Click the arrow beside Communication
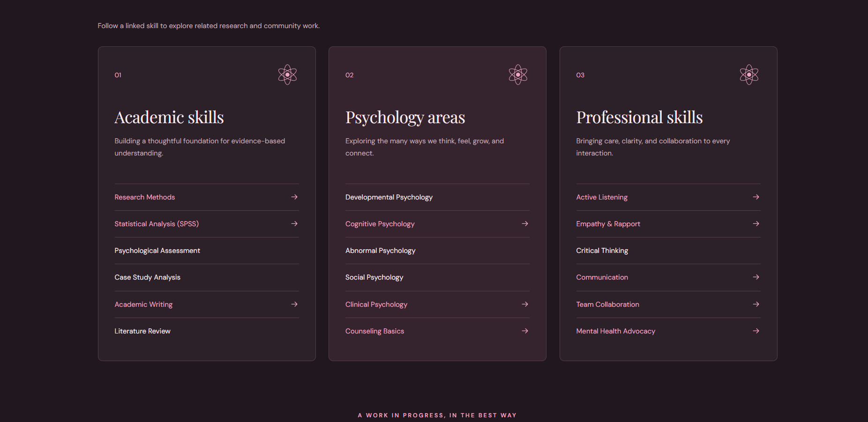 (x=756, y=277)
